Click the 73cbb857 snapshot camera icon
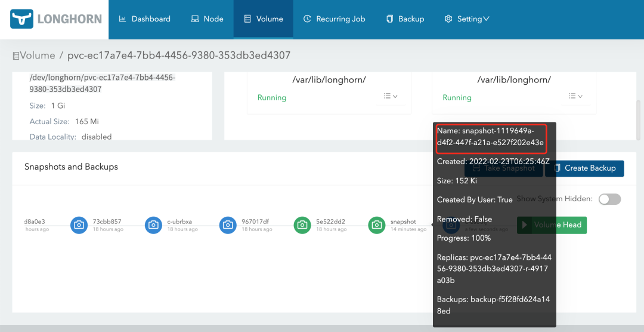Image resolution: width=644 pixels, height=332 pixels. (x=79, y=225)
